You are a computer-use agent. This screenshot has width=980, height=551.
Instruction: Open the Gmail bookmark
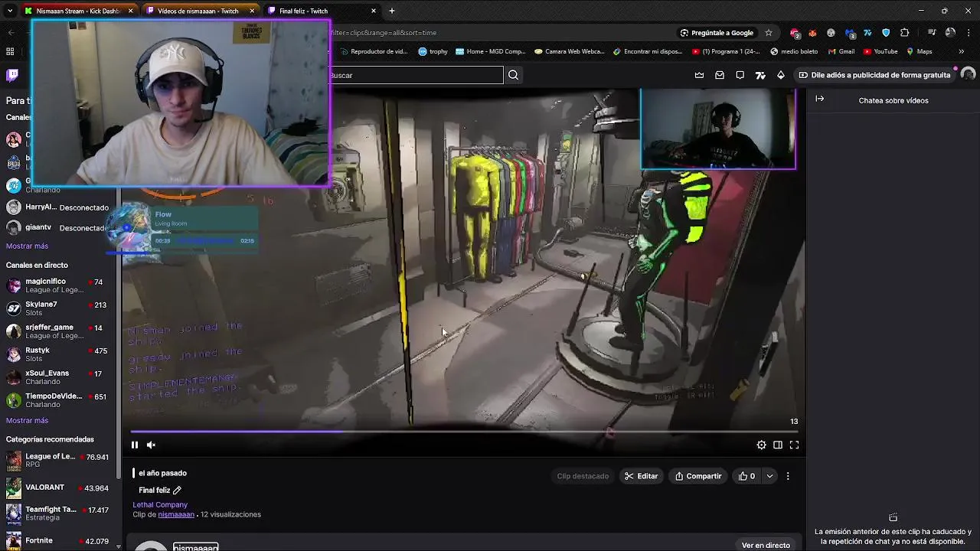[841, 51]
